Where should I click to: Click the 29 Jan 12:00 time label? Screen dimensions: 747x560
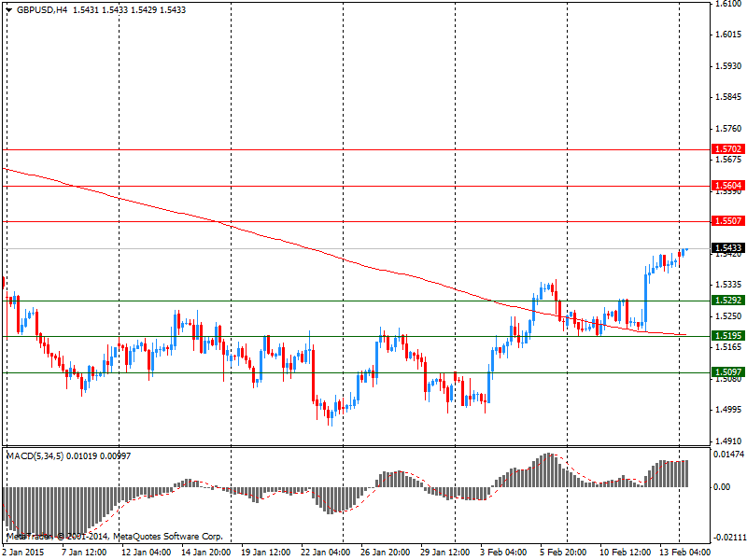445,553
